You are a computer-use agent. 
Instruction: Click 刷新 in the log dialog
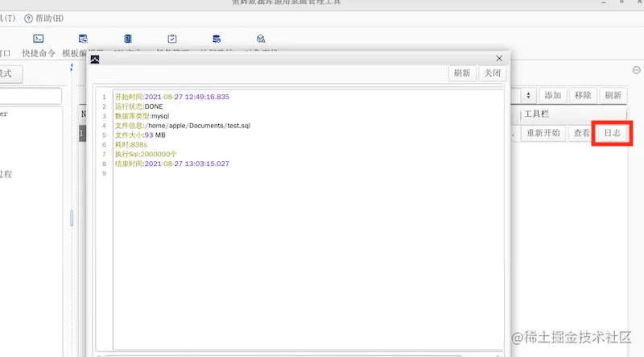tap(462, 73)
